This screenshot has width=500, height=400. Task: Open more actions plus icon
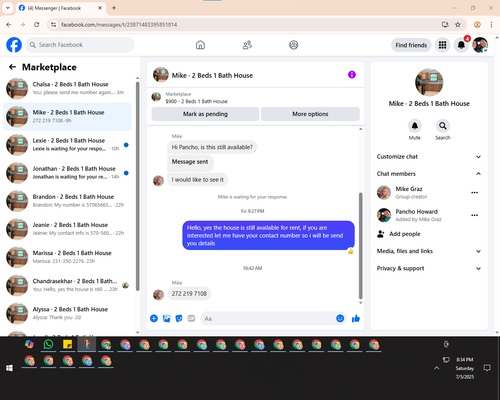pyautogui.click(x=154, y=318)
